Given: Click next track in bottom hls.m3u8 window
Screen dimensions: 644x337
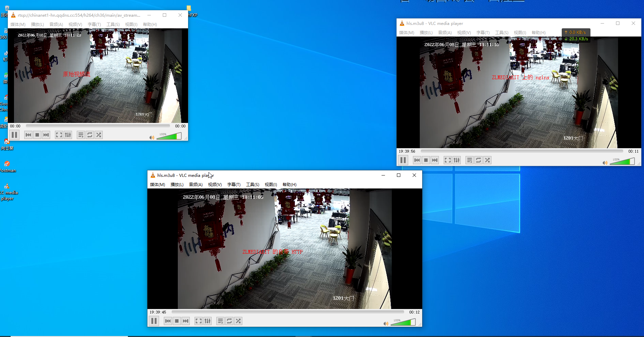Looking at the screenshot, I should [x=186, y=321].
